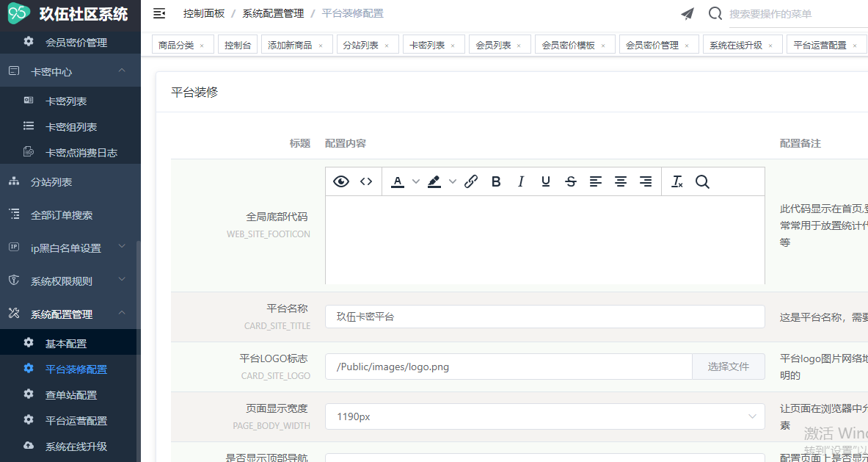Viewport: 868px width, 462px height.
Task: Apply font color with the A icon
Action: tap(398, 181)
